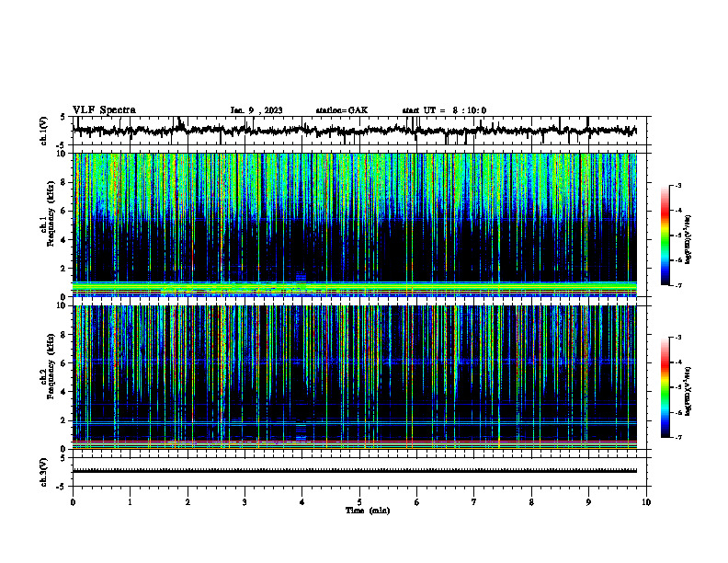Click the ch.3 flat waveform trace
The height and width of the screenshot is (563, 728).
point(355,471)
